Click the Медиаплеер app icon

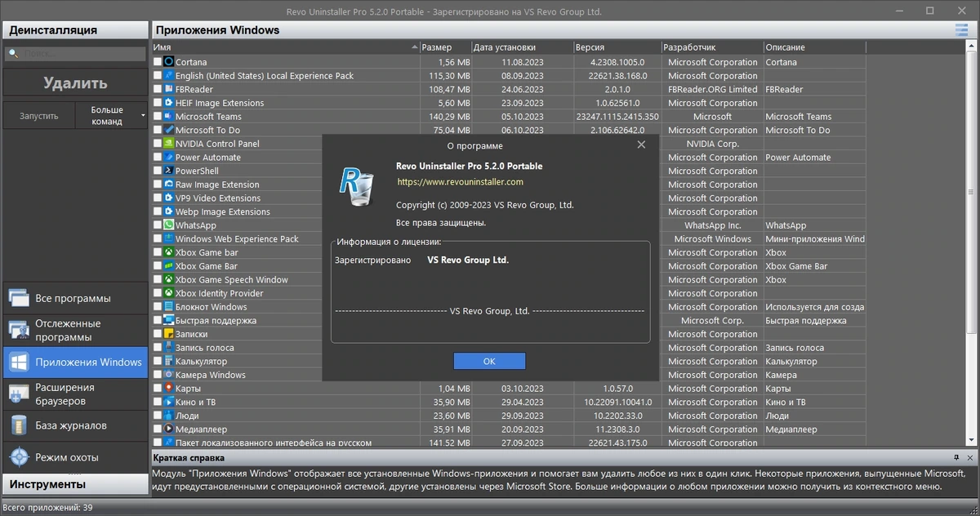pos(169,429)
